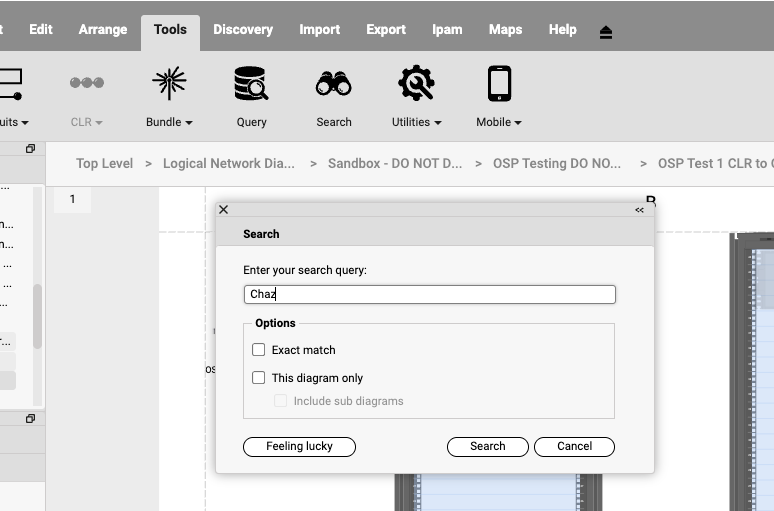This screenshot has width=774, height=511.
Task: Click the search query text field
Action: click(430, 294)
